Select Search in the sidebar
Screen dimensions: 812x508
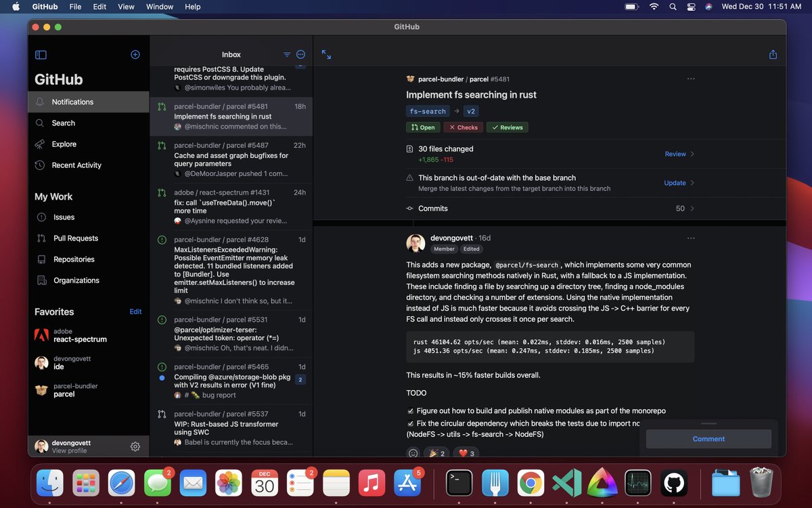point(89,123)
